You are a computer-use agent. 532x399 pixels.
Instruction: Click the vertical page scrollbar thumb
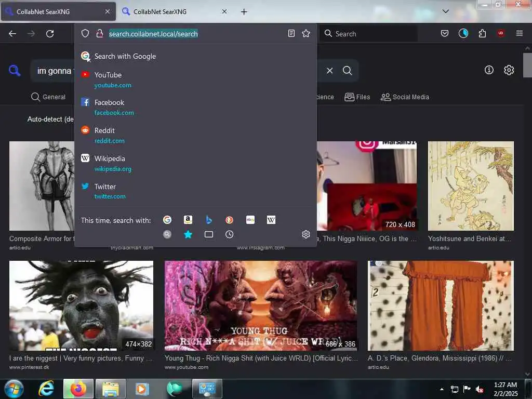tap(527, 65)
